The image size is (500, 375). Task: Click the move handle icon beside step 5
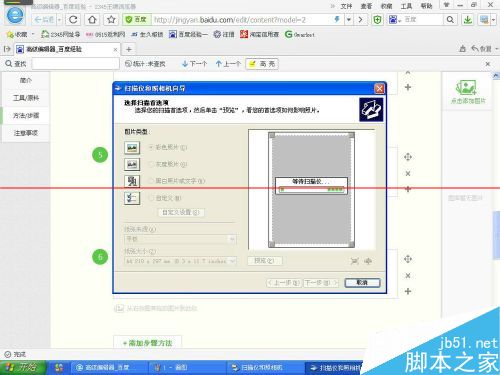[408, 157]
